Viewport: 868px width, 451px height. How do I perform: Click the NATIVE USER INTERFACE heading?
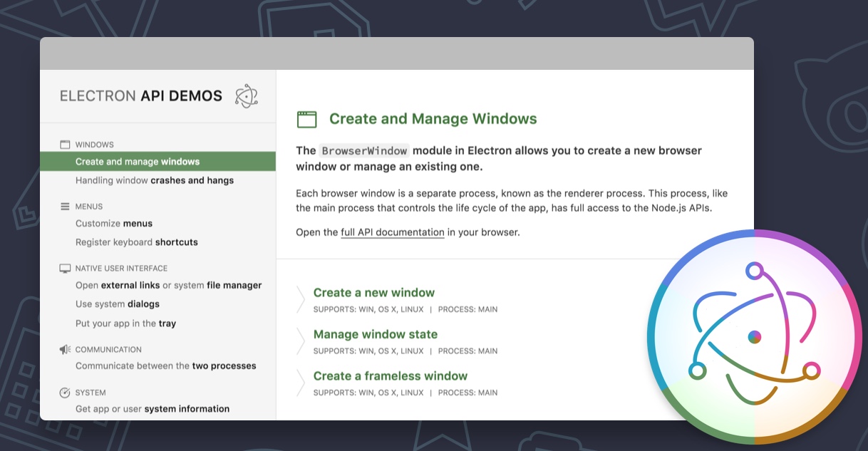[121, 269]
